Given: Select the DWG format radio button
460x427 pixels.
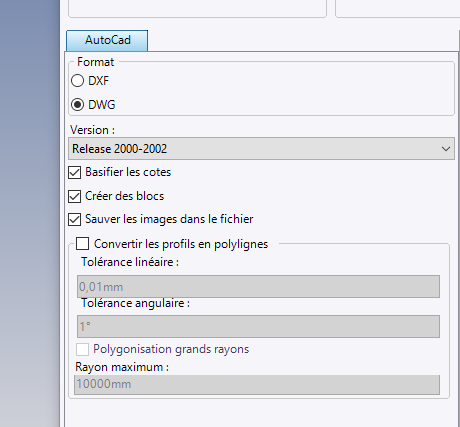Looking at the screenshot, I should [77, 105].
